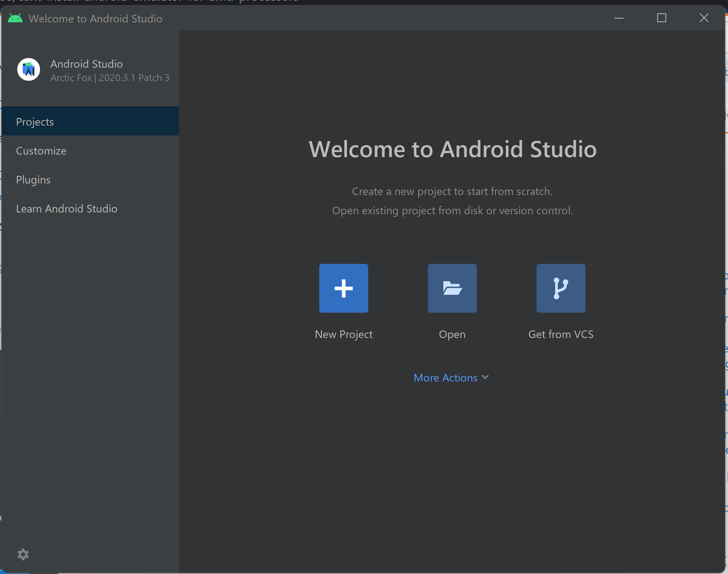Viewport: 728px width, 574px height.
Task: Click the green Android icon in the title bar
Action: coord(15,18)
